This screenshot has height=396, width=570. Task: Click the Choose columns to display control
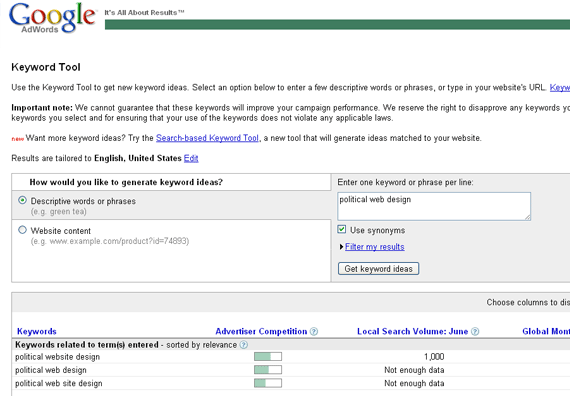[528, 303]
